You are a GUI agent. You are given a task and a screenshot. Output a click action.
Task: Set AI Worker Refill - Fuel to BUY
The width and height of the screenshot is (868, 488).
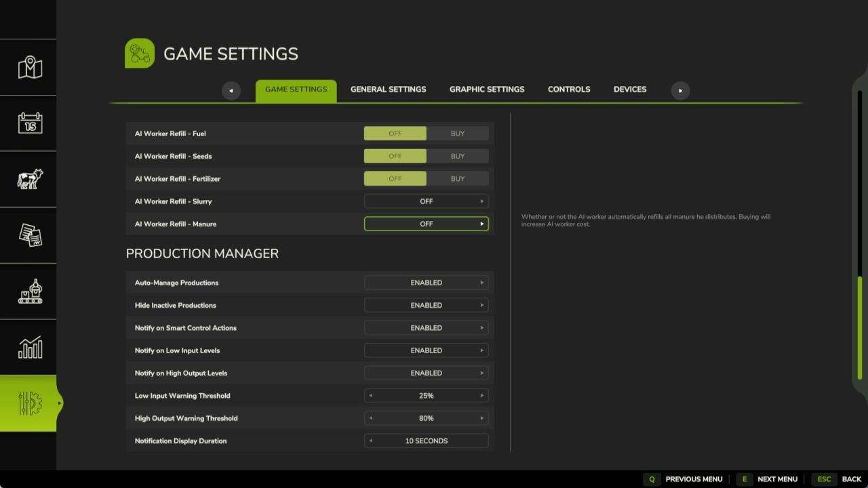(458, 134)
